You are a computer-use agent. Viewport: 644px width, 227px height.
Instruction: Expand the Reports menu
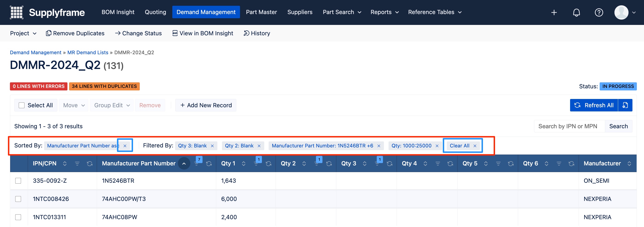(x=385, y=12)
